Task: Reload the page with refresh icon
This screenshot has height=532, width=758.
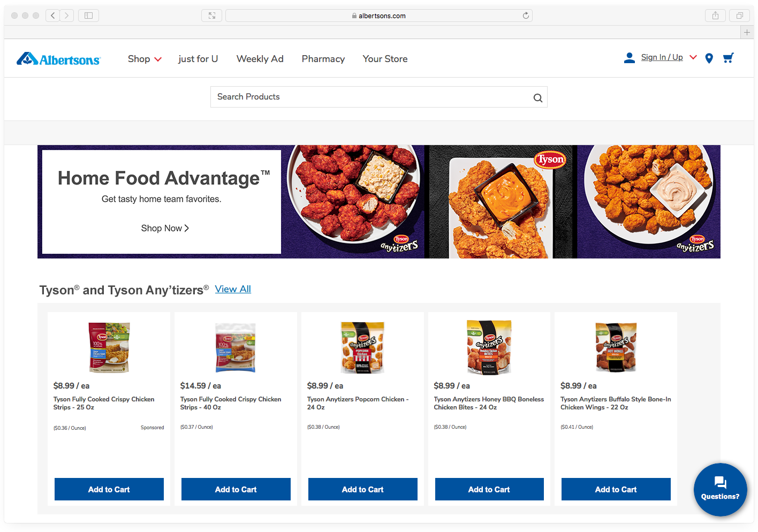Action: click(526, 16)
